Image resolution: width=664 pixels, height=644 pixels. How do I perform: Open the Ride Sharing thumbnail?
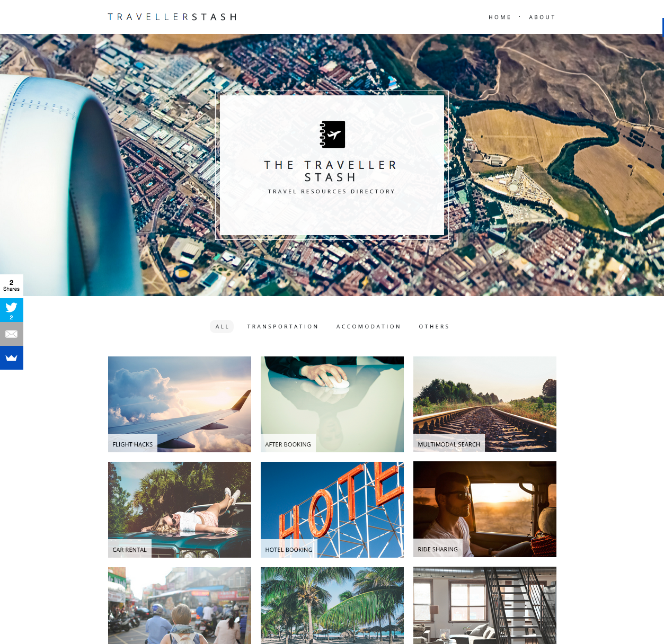(x=485, y=509)
